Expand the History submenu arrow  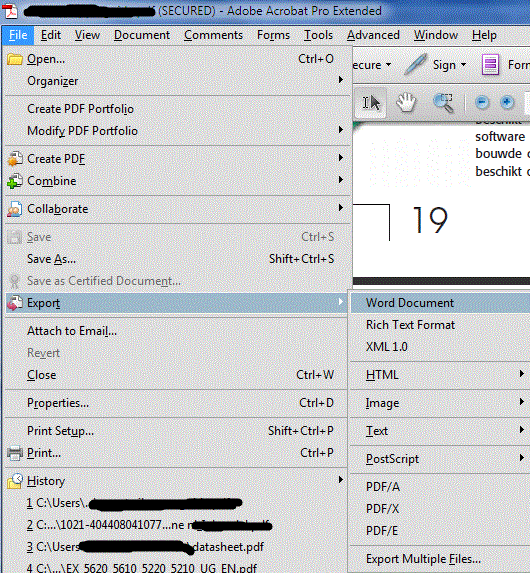click(341, 480)
